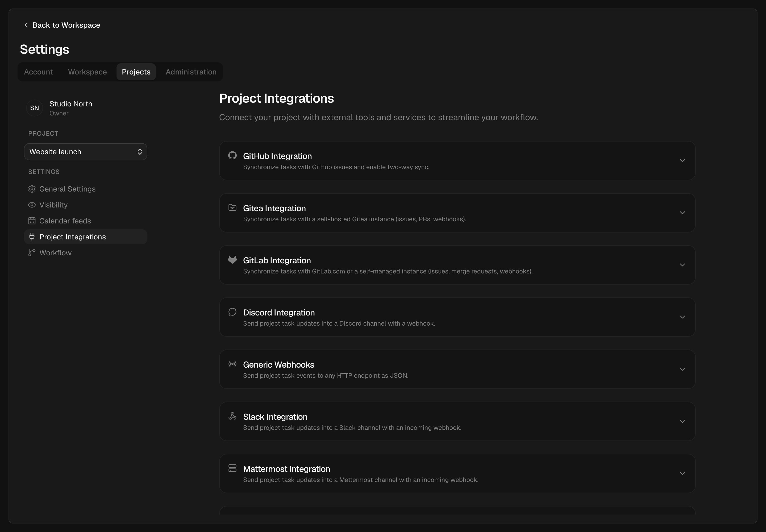766x532 pixels.
Task: Click the Generic Webhooks description text
Action: coord(326,376)
